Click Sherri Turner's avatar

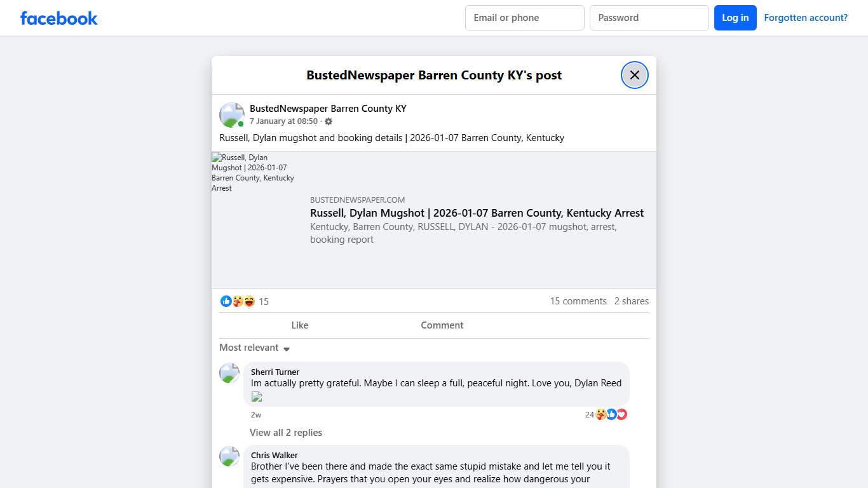229,373
